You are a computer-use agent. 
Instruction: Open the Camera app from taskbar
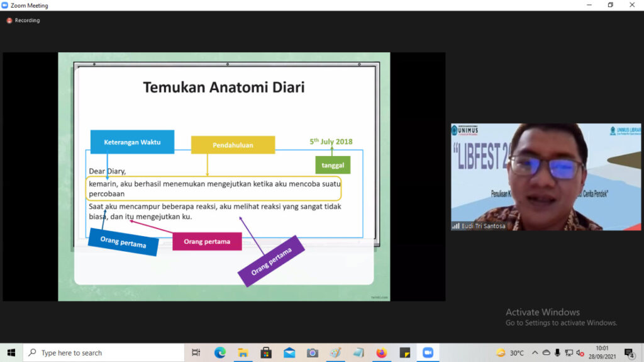click(313, 353)
